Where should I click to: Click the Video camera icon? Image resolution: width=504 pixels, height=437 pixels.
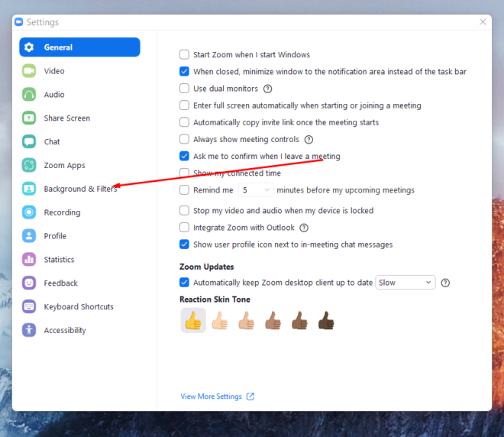[29, 71]
